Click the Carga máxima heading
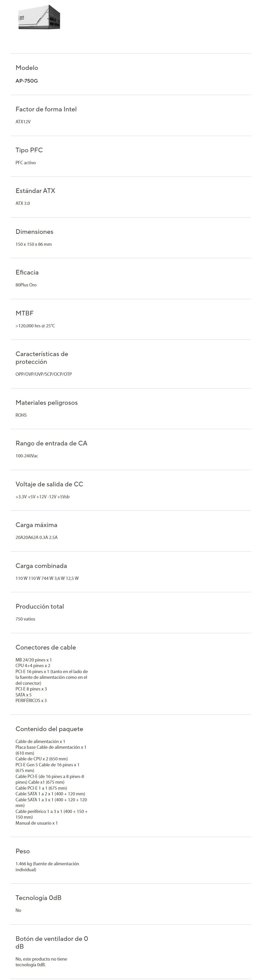The height and width of the screenshot is (980, 256). 36,525
